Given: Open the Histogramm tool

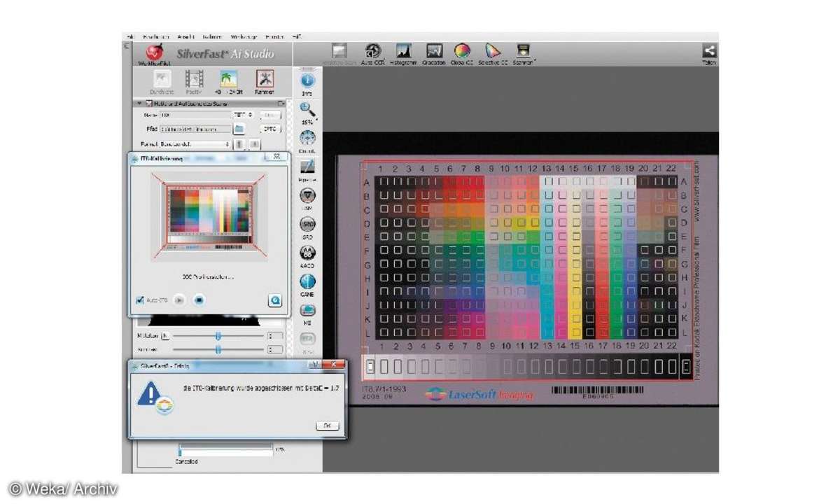Looking at the screenshot, I should 403,50.
